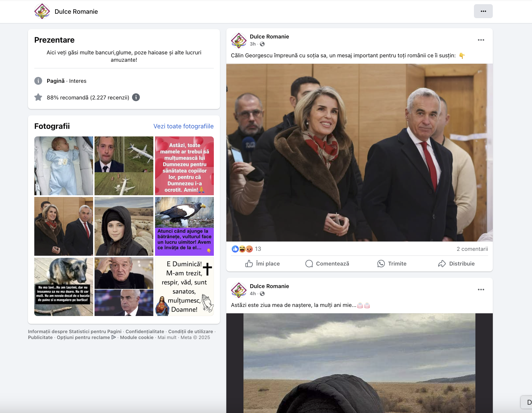Screen dimensions: 532x413
Task: Click info icon next to 2.227 recenzii
Action: pyautogui.click(x=136, y=97)
